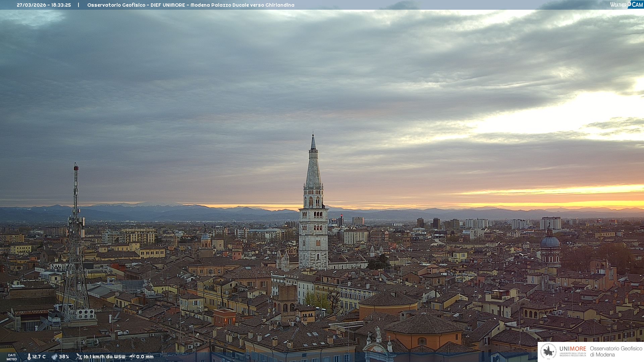Click the thermometer temperature icon

(x=29, y=357)
